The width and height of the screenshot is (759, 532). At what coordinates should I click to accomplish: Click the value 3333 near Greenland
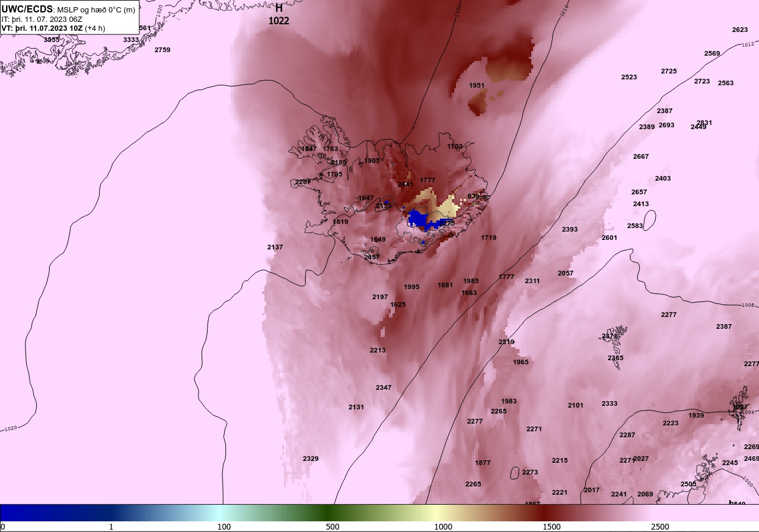pyautogui.click(x=131, y=40)
